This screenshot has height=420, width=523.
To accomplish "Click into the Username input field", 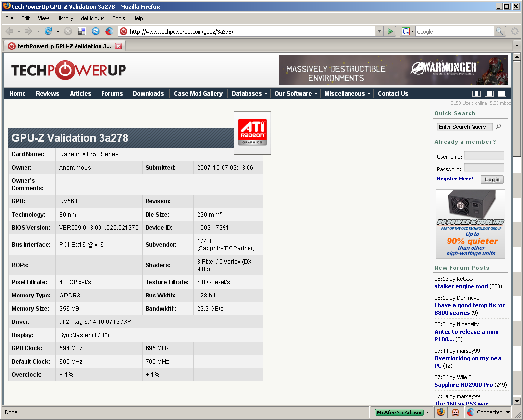I will [x=484, y=156].
